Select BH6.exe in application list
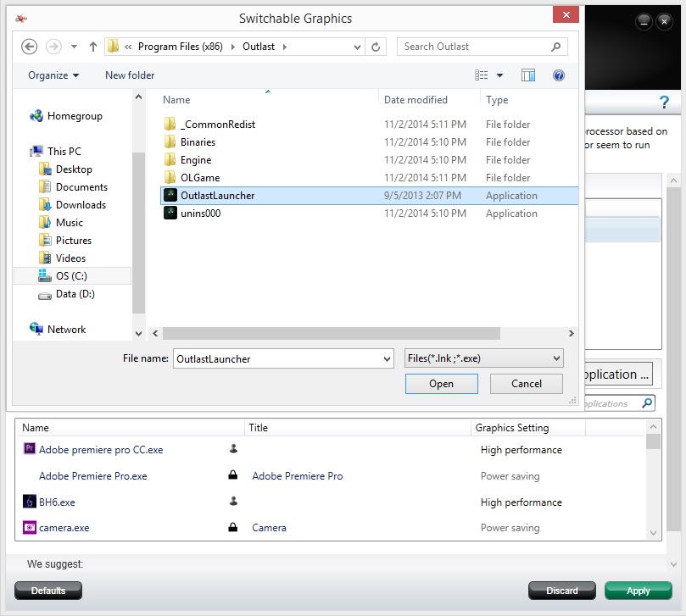Screen dimensions: 686x616 [57, 502]
